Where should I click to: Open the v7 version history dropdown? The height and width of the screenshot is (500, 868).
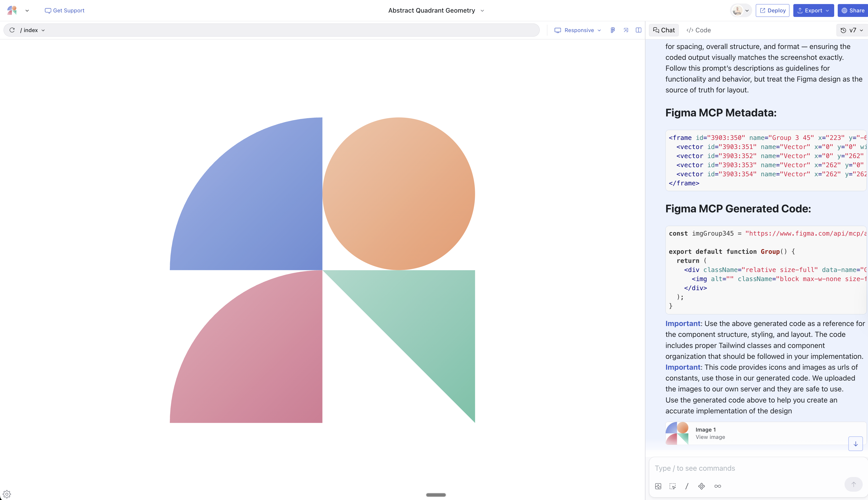[x=852, y=30]
